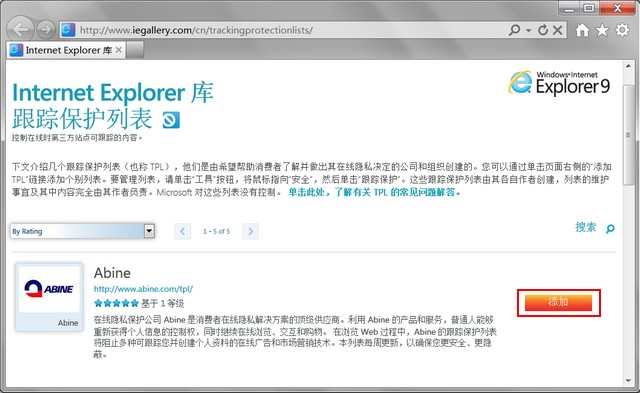
Task: Click the Windows Internet Explorer 9 logo
Action: tap(559, 83)
